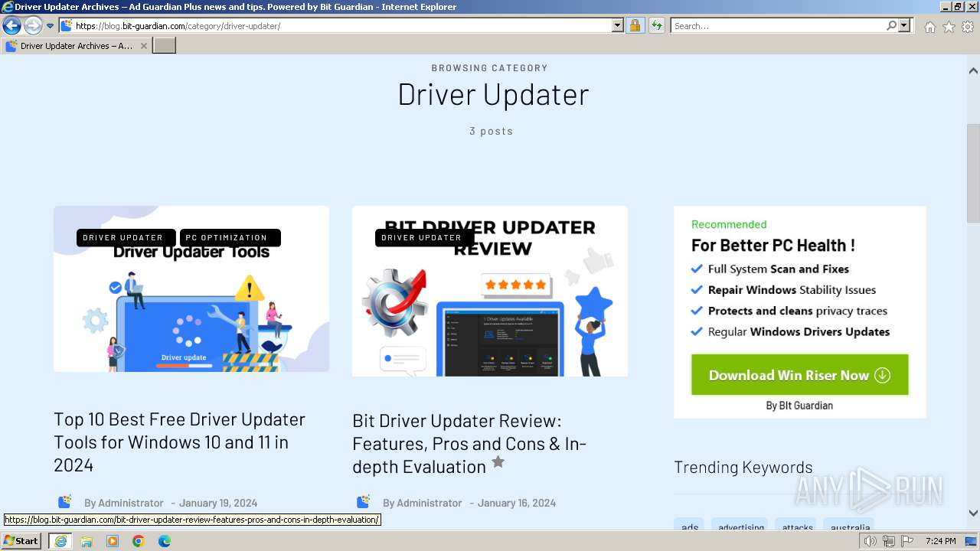Open the volume speaker tray icon
The width and height of the screenshot is (980, 551).
(871, 541)
